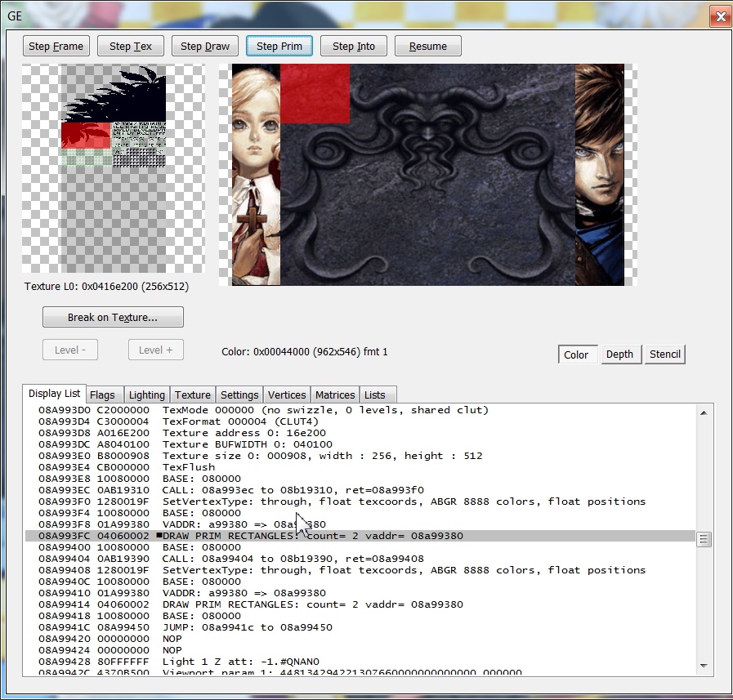Switch to the Lists tab
Screen dimensions: 733x700
pos(375,395)
